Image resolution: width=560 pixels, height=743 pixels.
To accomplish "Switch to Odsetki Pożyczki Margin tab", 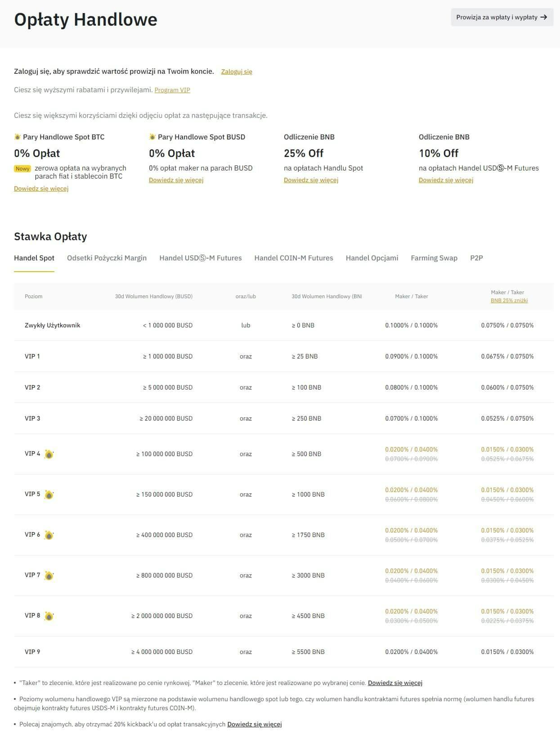I will pyautogui.click(x=107, y=258).
